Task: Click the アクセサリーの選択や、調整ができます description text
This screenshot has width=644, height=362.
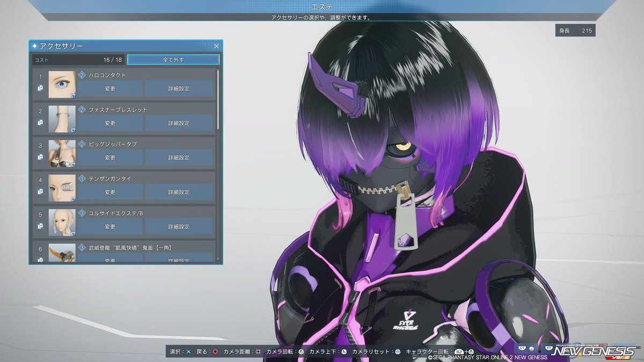Action: click(x=321, y=18)
